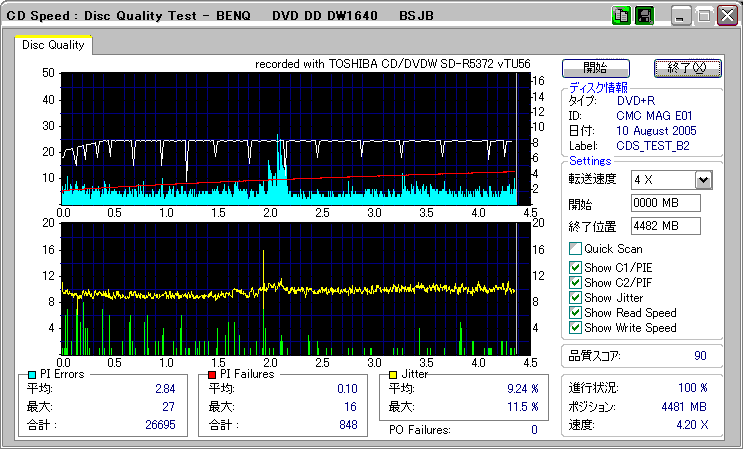Image resolution: width=743 pixels, height=449 pixels.
Task: Click the yellow Jitter legend square
Action: click(x=394, y=374)
